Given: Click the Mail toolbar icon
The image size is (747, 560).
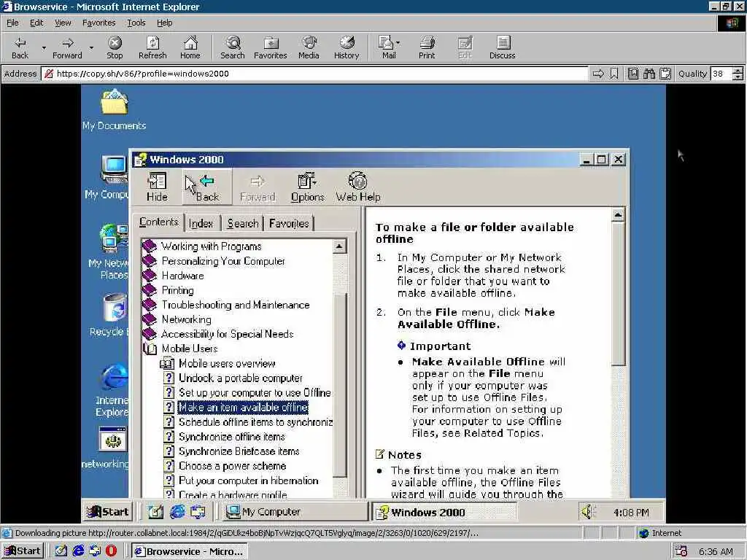Looking at the screenshot, I should [x=387, y=47].
